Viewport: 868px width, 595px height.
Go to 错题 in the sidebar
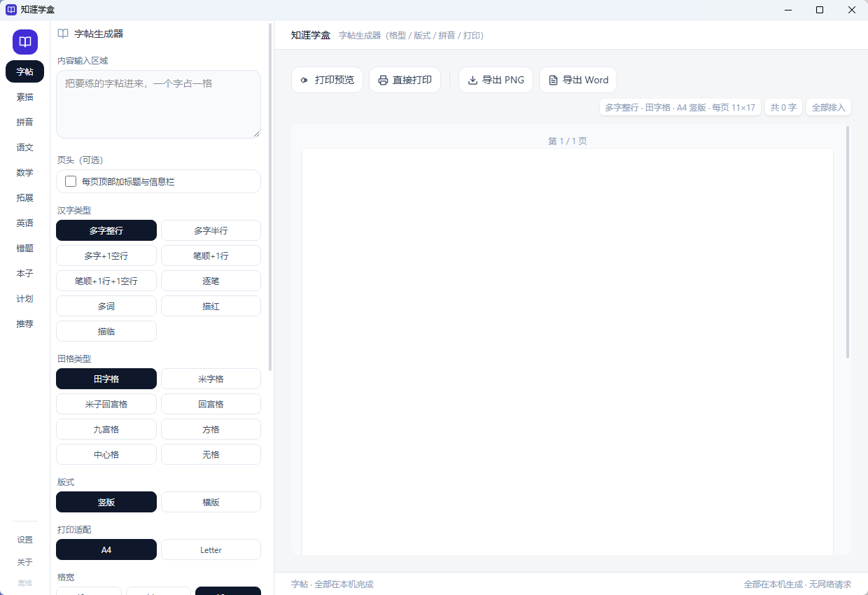24,248
